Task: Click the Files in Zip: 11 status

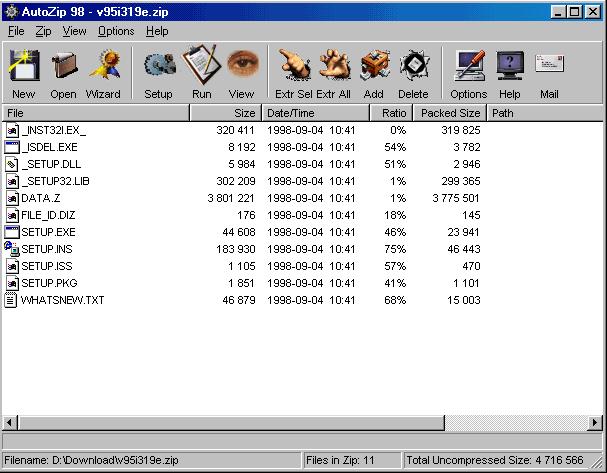Action: click(352, 460)
